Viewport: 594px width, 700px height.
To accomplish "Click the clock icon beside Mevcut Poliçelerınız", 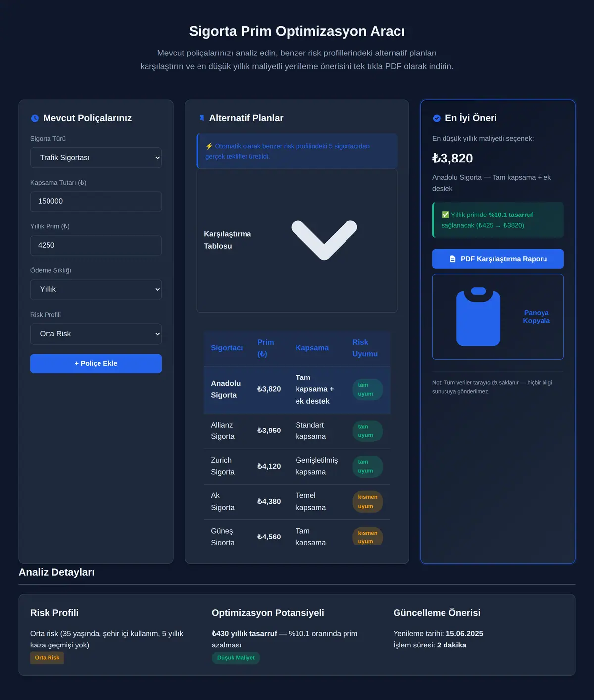I will tap(35, 118).
